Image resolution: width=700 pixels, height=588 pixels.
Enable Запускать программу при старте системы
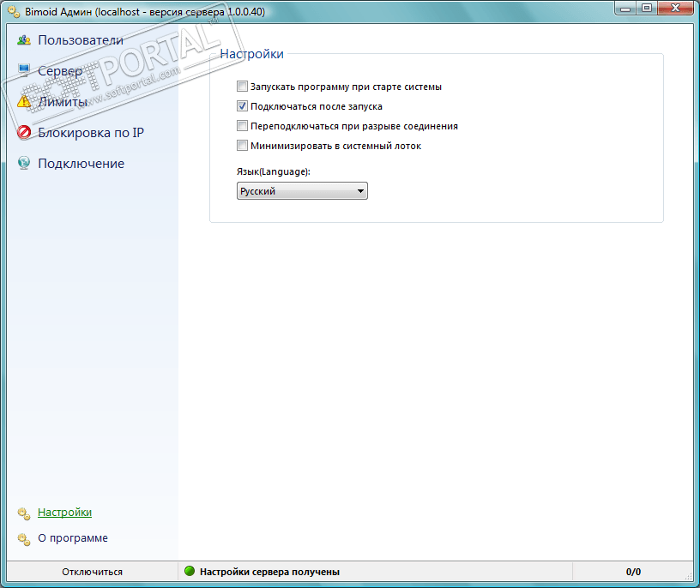coord(242,86)
